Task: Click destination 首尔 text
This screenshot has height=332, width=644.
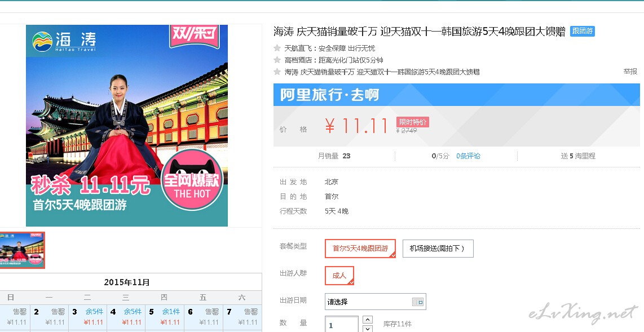Action: 332,197
